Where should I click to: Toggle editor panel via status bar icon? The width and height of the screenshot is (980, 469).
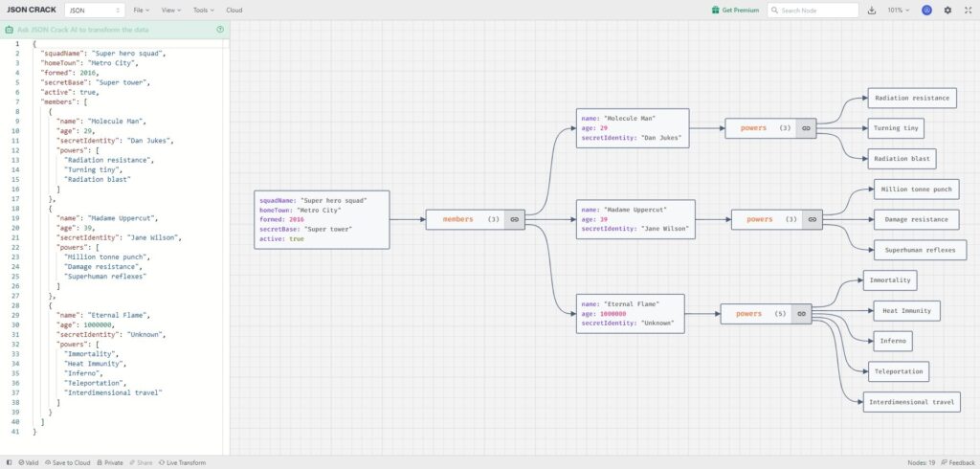pos(9,462)
